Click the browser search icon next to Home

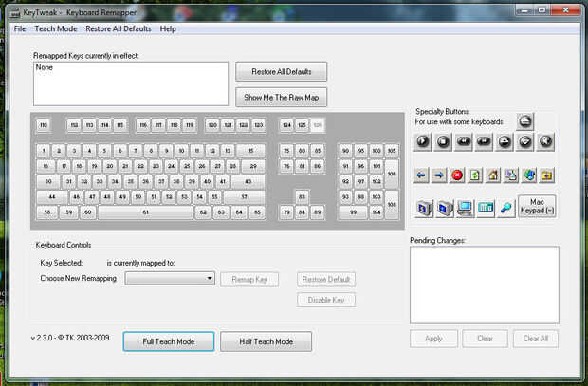(x=511, y=175)
